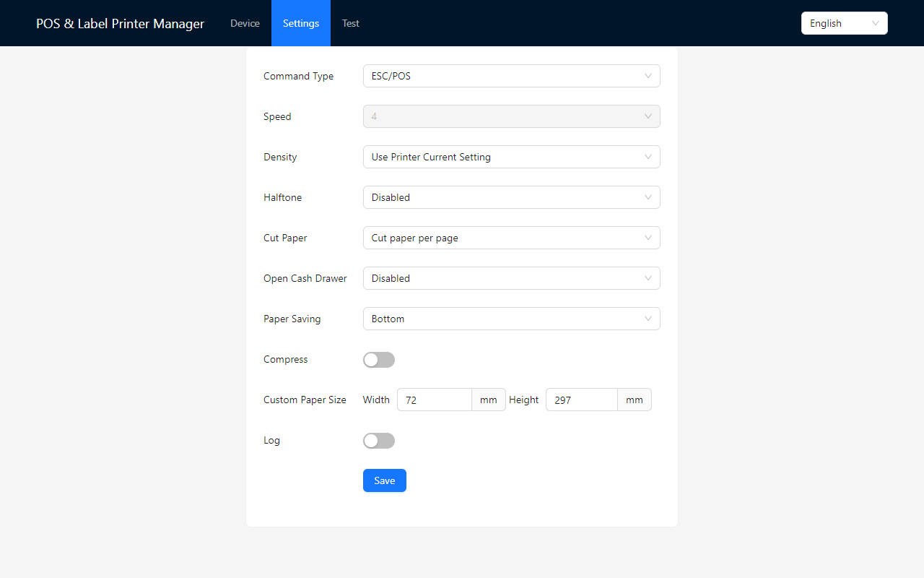Open the English language selector
The width and height of the screenshot is (924, 578).
click(844, 23)
